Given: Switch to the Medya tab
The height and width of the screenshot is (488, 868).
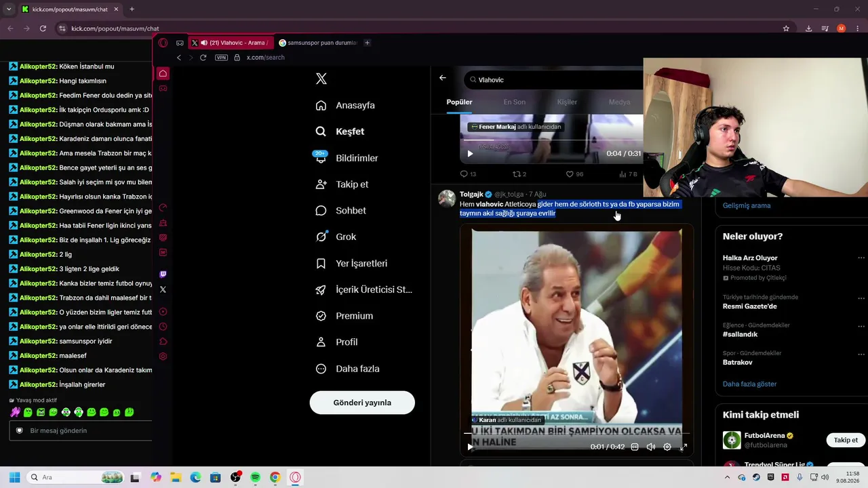Looking at the screenshot, I should pyautogui.click(x=619, y=102).
